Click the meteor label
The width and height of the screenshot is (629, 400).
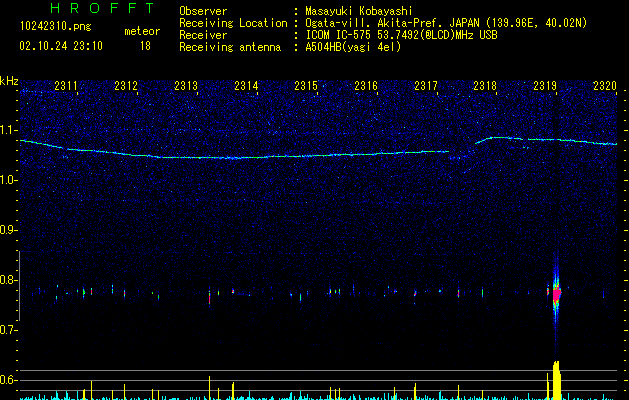[x=142, y=31]
